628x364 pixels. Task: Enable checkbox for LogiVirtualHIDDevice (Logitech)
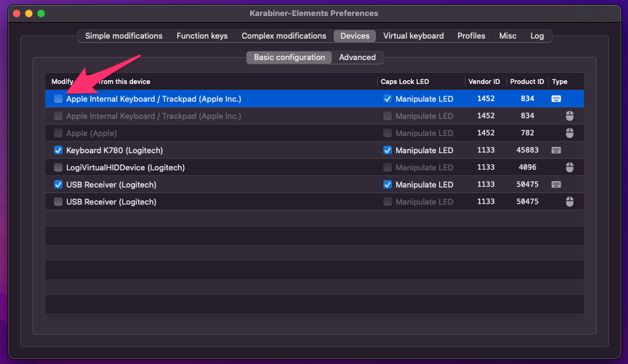tap(58, 167)
